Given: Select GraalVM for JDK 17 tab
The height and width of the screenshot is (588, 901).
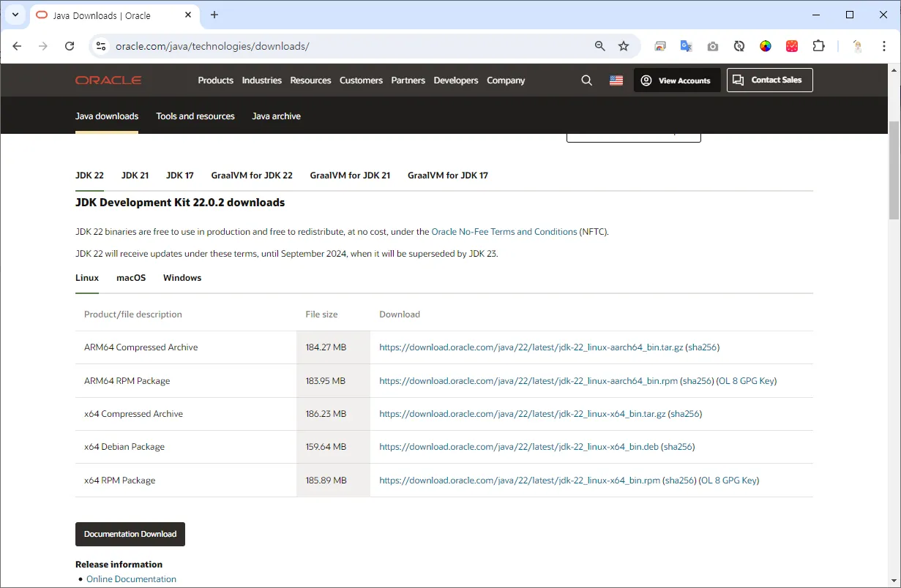Looking at the screenshot, I should pyautogui.click(x=448, y=176).
